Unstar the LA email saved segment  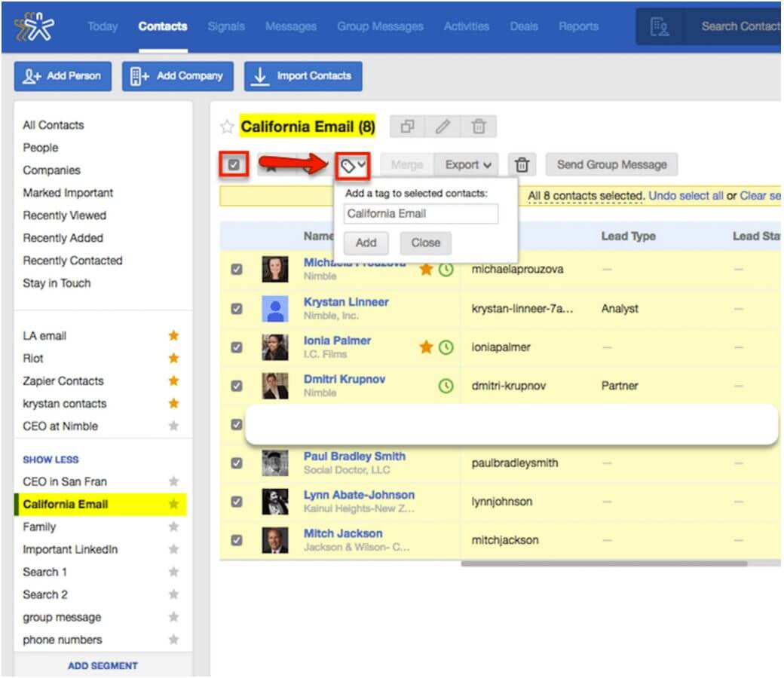click(173, 336)
